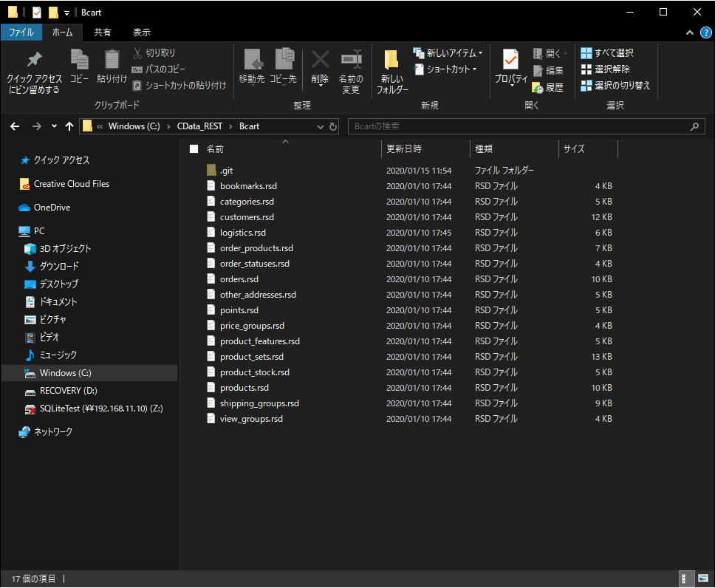Collapse the ribbon using the chevron arrow
Screen dimensions: 715x588
[x=690, y=33]
